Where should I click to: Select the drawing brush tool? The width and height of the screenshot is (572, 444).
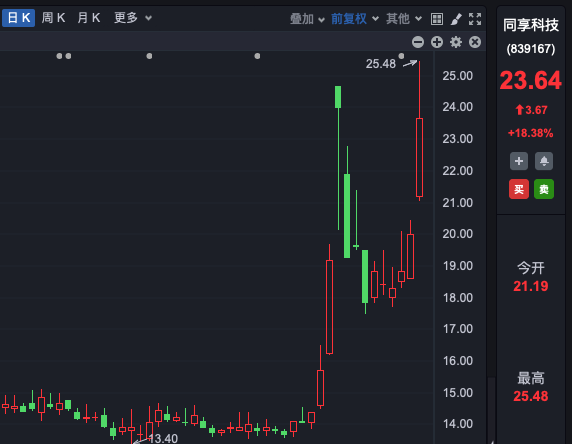(x=456, y=19)
